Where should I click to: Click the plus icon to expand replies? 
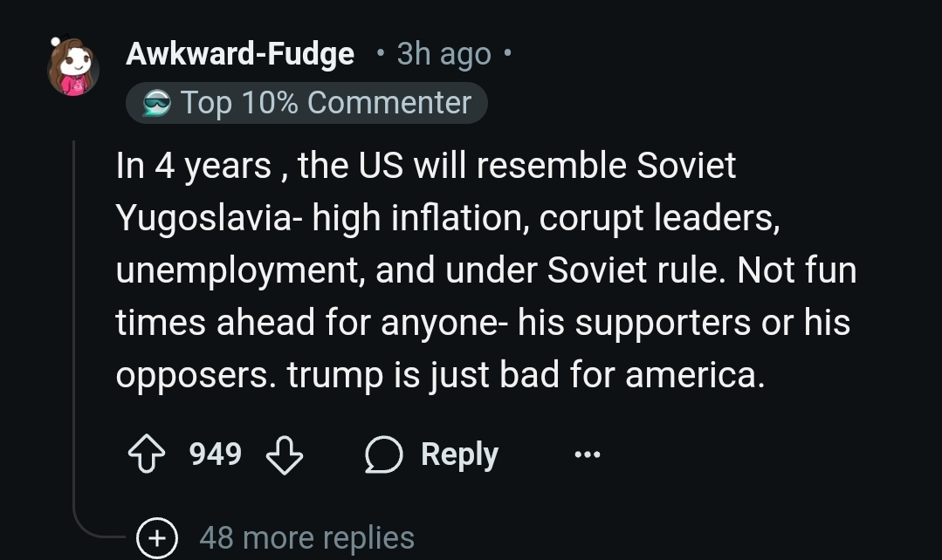tap(157, 537)
